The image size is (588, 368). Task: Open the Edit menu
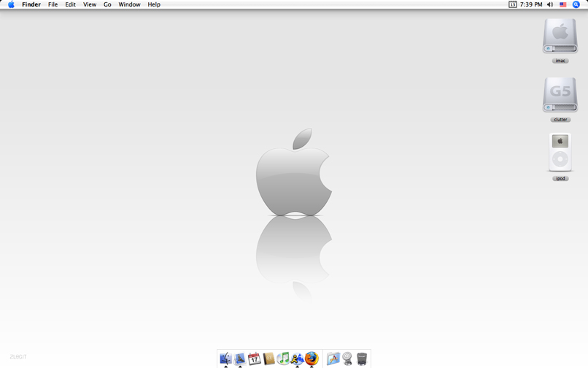[71, 4]
